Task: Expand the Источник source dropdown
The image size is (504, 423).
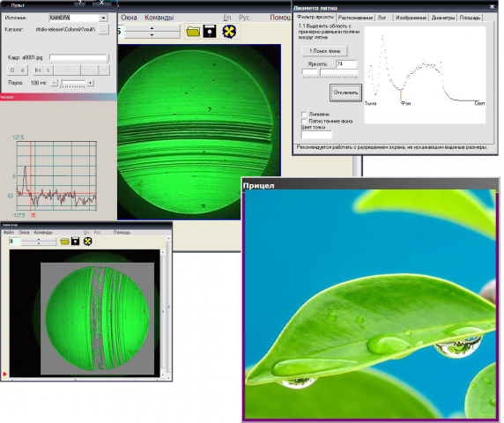Action: [103, 18]
